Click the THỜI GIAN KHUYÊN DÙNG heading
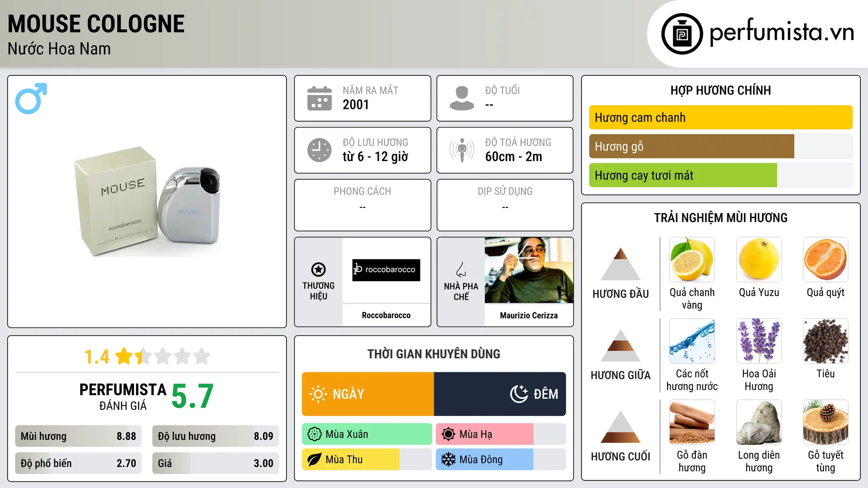The height and width of the screenshot is (488, 868). pyautogui.click(x=434, y=354)
